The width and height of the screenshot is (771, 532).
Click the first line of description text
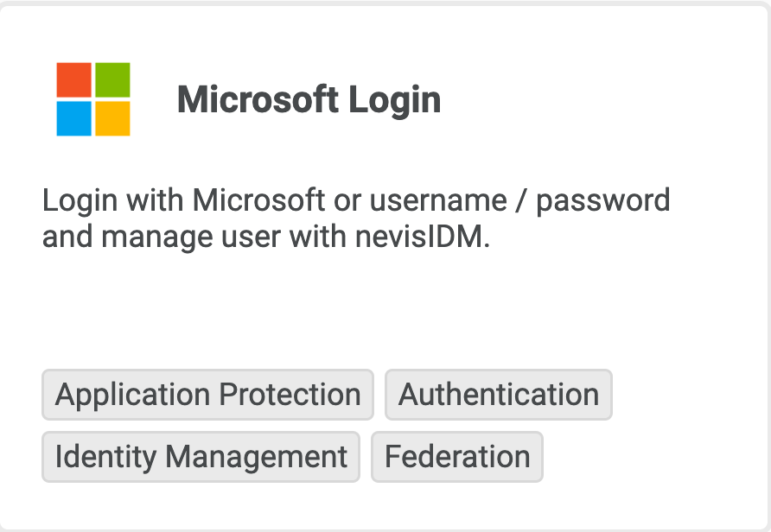tap(355, 200)
